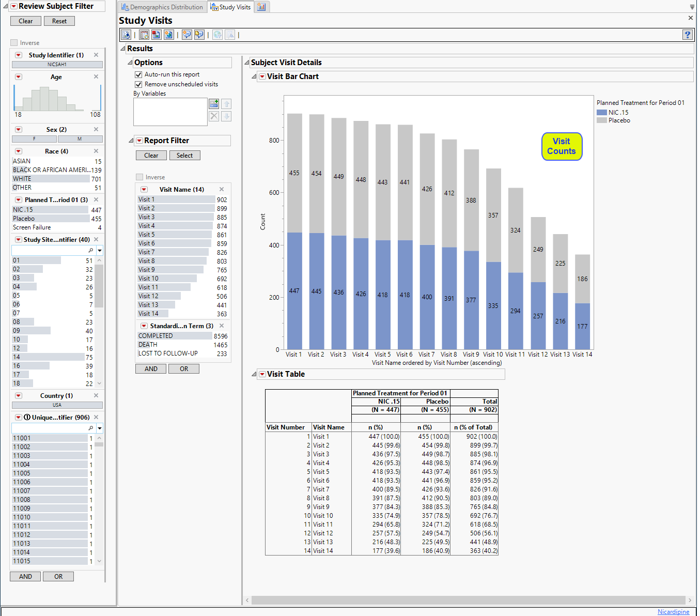Switch to Demographics Distribution tab
The width and height of the screenshot is (700, 616).
point(162,7)
